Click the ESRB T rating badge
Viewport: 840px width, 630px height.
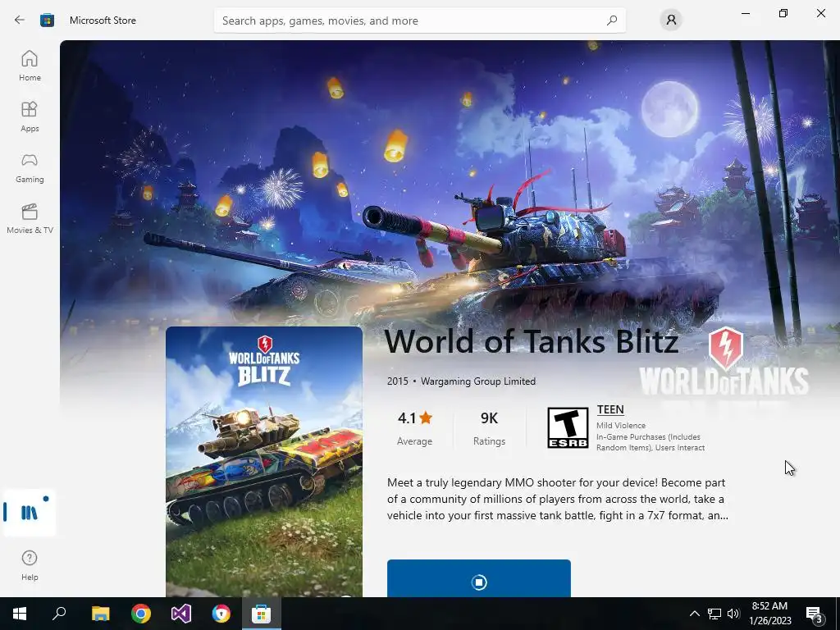point(568,427)
